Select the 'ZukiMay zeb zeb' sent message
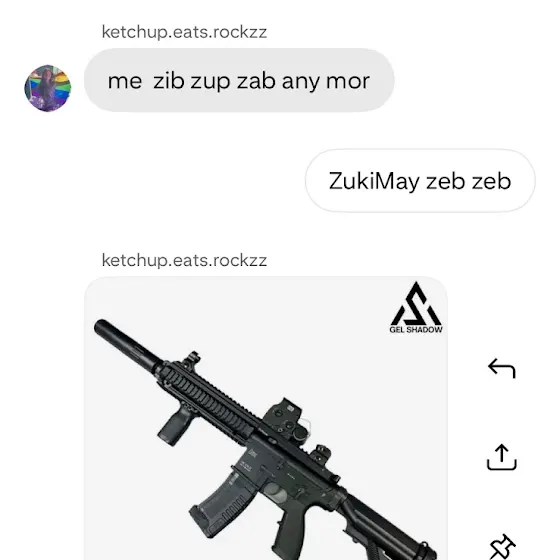560x560 pixels. (420, 181)
